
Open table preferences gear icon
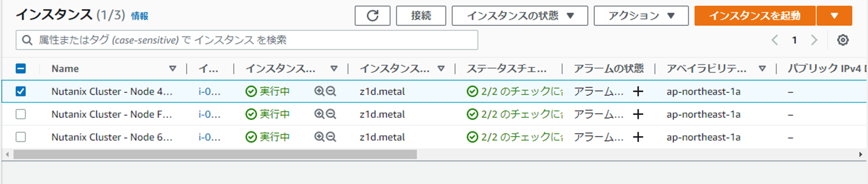[843, 40]
